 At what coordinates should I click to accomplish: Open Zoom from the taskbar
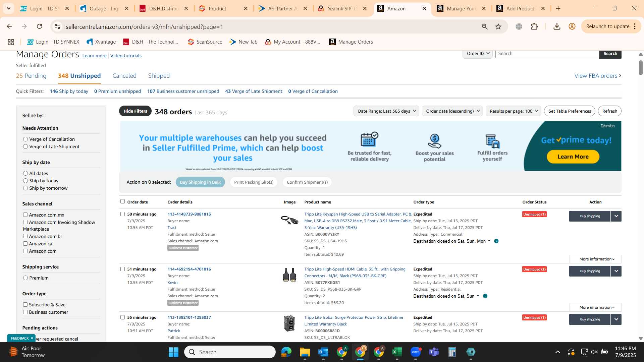click(415, 352)
